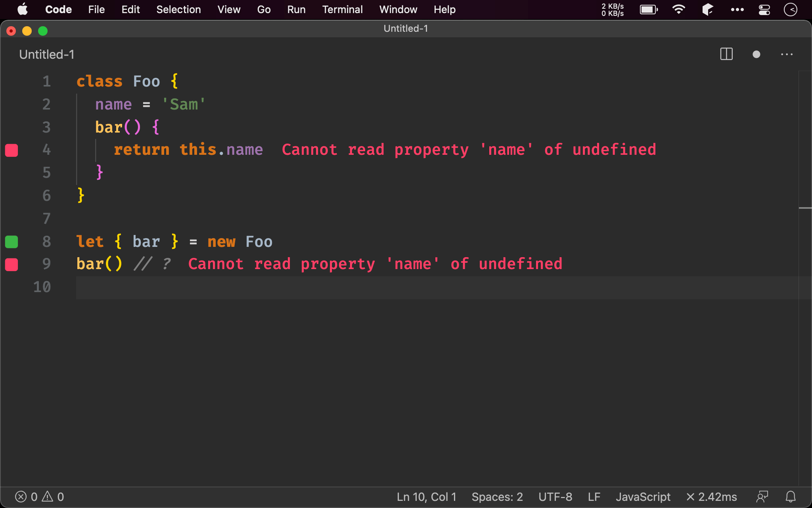Click the Quokka 2.42ms timing indicator
812x508 pixels.
coord(712,496)
